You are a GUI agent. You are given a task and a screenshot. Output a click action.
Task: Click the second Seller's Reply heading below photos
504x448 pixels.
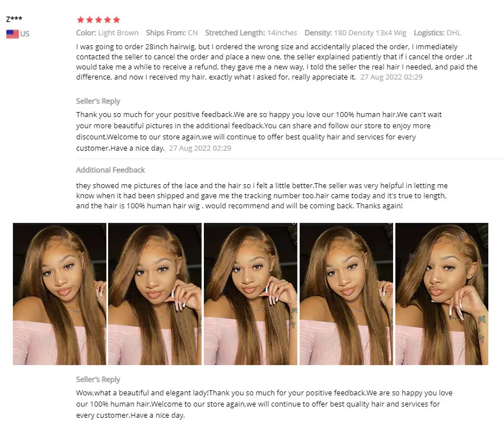[98, 380]
